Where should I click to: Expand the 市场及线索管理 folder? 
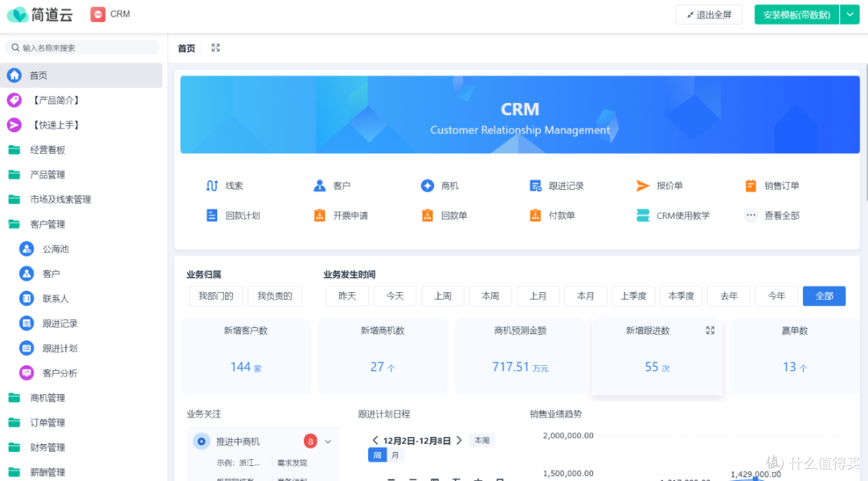(x=82, y=199)
